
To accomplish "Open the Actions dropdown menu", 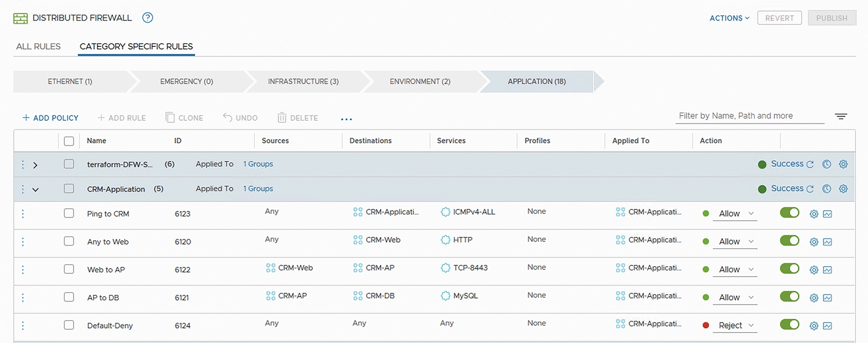I will [x=729, y=18].
